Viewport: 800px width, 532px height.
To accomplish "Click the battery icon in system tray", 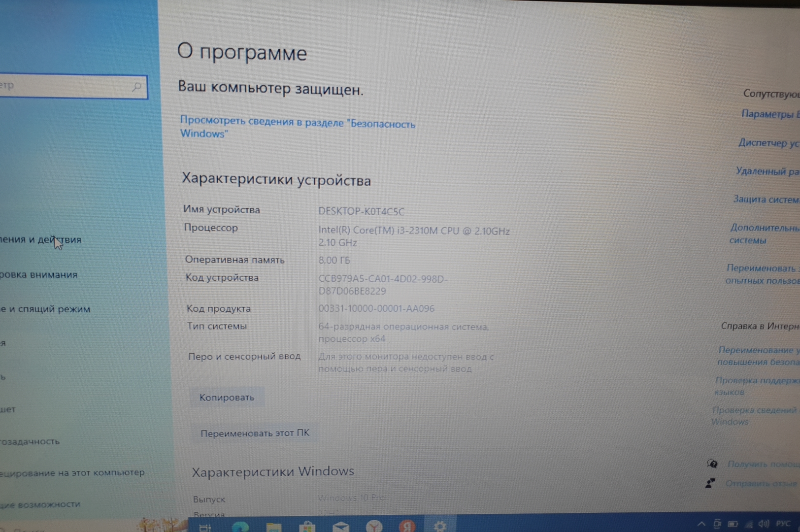I will point(733,524).
